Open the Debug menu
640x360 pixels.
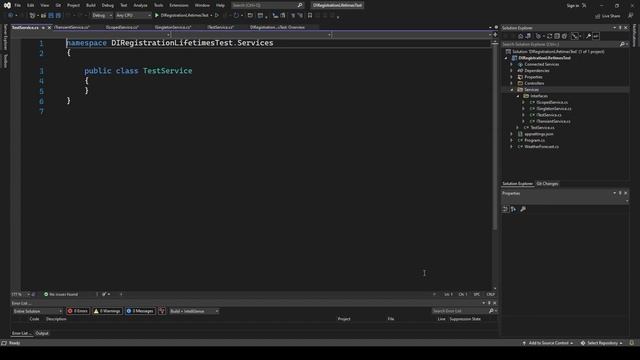108,5
